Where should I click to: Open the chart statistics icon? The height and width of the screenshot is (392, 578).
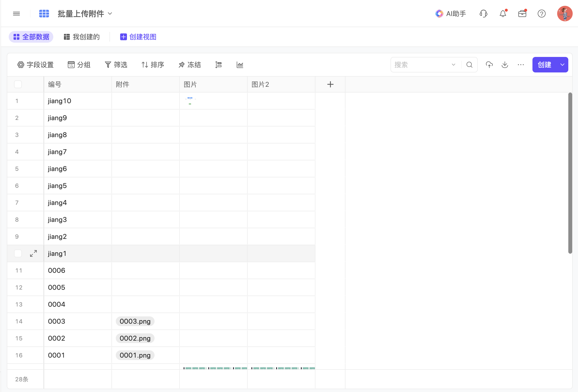pyautogui.click(x=240, y=65)
